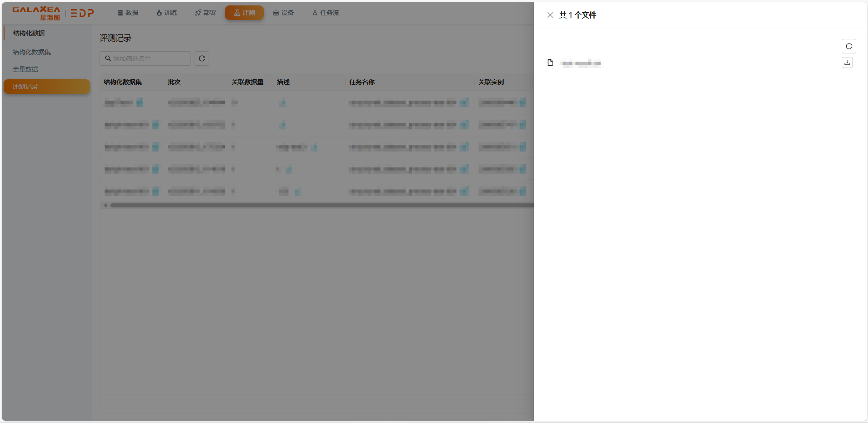The width and height of the screenshot is (868, 423).
Task: Select 评测记录 in the sidebar
Action: (x=47, y=87)
